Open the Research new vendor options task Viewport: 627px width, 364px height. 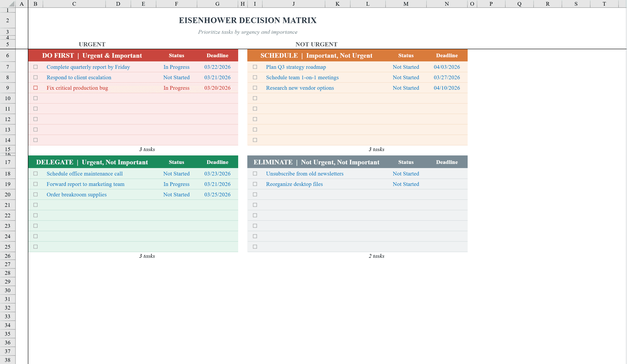coord(300,88)
